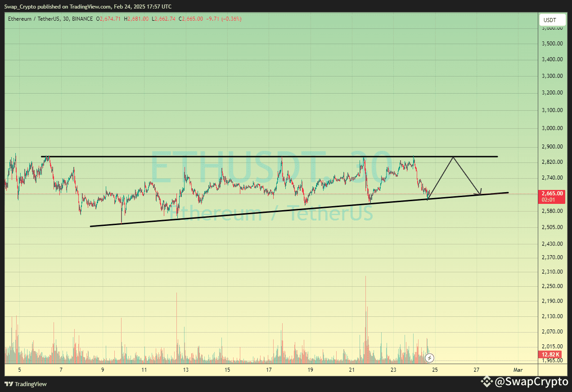Click the 3,100.00 price axis label

553,110
